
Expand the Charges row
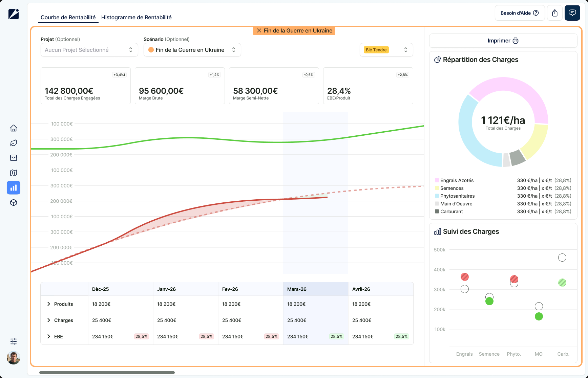pyautogui.click(x=49, y=320)
